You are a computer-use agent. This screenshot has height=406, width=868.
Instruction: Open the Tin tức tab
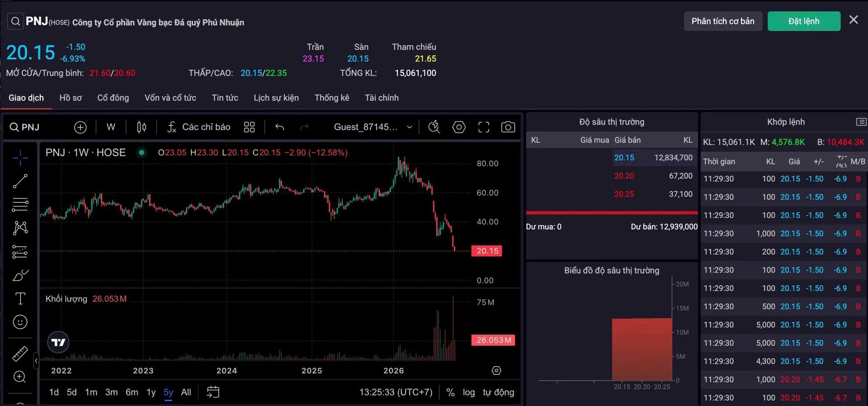click(225, 98)
